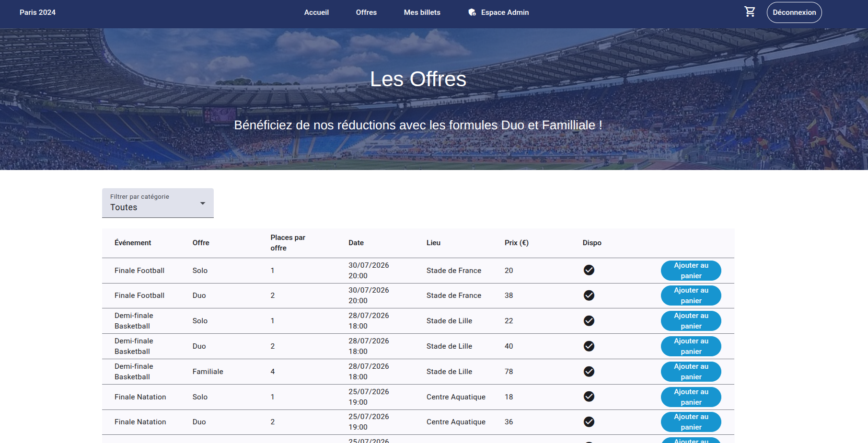
Task: Click the dropdown arrow next to Toutes
Action: [203, 204]
